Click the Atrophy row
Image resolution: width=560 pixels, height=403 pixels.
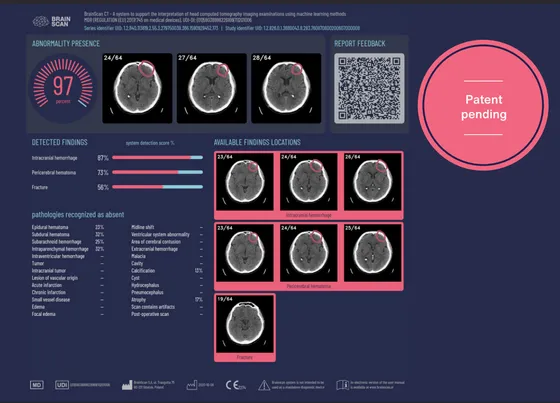(167, 300)
